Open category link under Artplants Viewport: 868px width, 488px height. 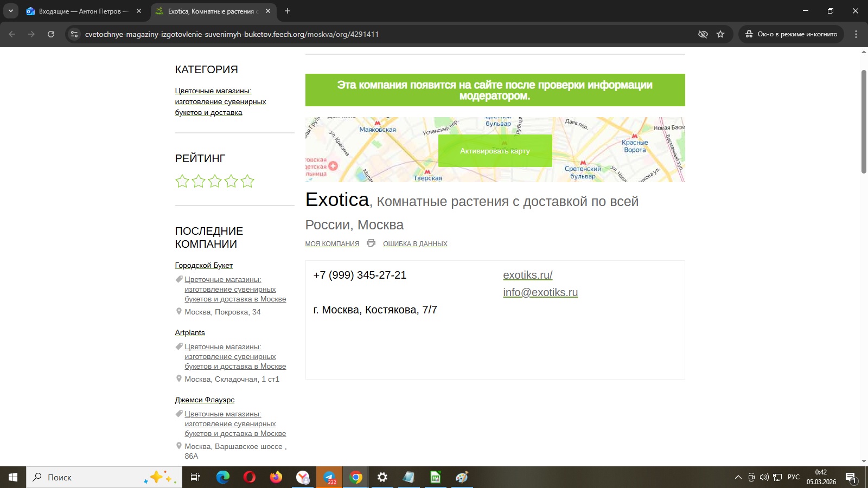click(x=235, y=357)
